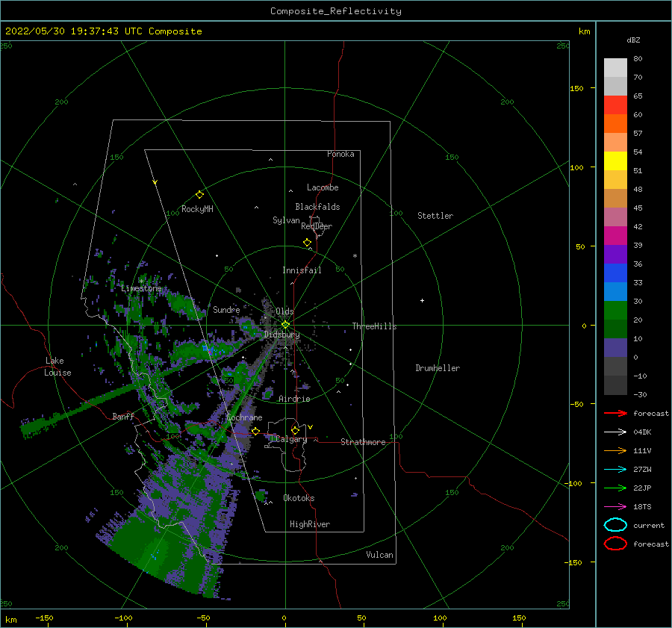Viewport: 672px width, 628px height.
Task: Click the yellow diamond marker below RedDeer
Action: click(x=308, y=243)
